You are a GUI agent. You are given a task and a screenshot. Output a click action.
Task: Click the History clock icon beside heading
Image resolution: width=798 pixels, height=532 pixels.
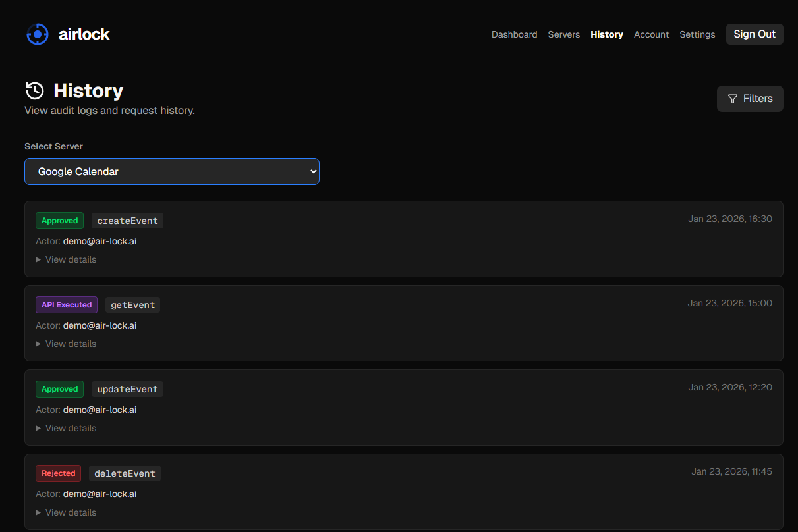(34, 91)
